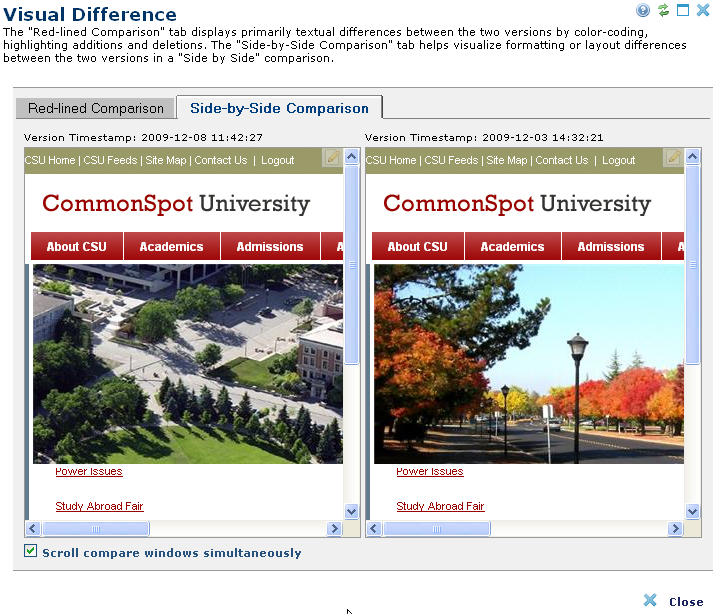Open Academics menu in left pane
Screen dimensions: 721x615
[172, 247]
